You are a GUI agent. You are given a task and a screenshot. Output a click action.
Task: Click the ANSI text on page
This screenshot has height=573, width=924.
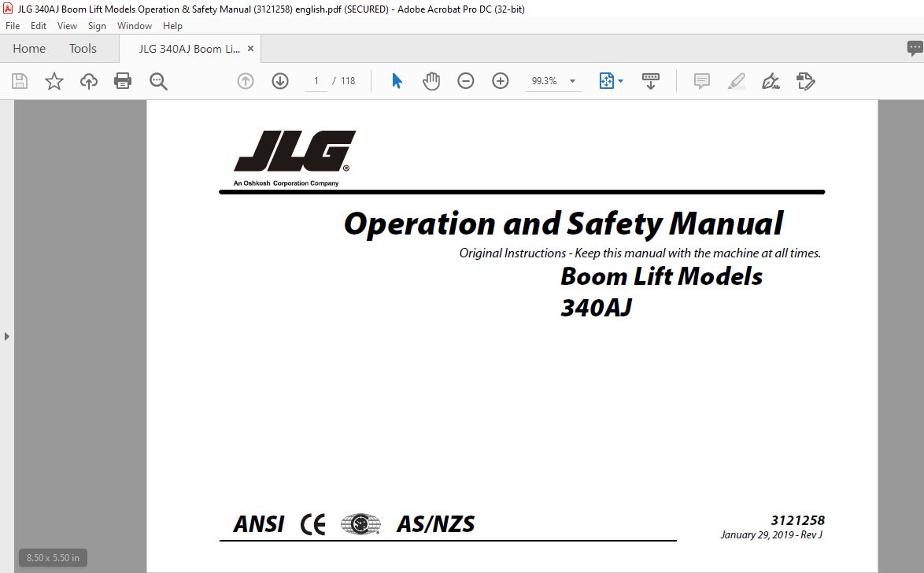[259, 524]
